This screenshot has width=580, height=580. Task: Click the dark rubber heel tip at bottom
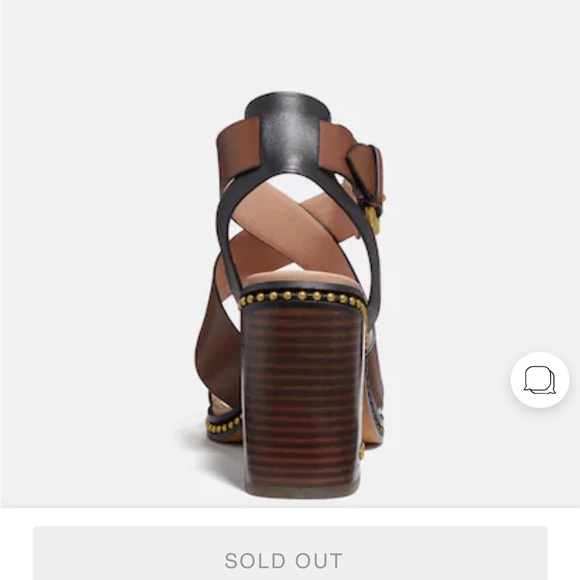301,491
